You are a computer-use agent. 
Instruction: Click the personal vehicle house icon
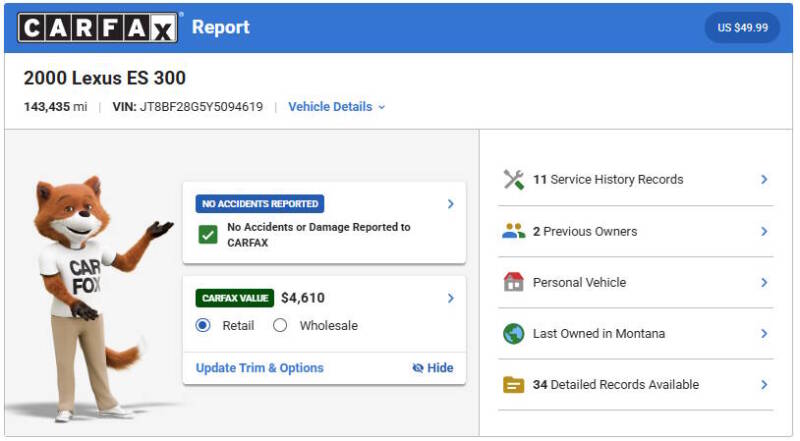514,282
